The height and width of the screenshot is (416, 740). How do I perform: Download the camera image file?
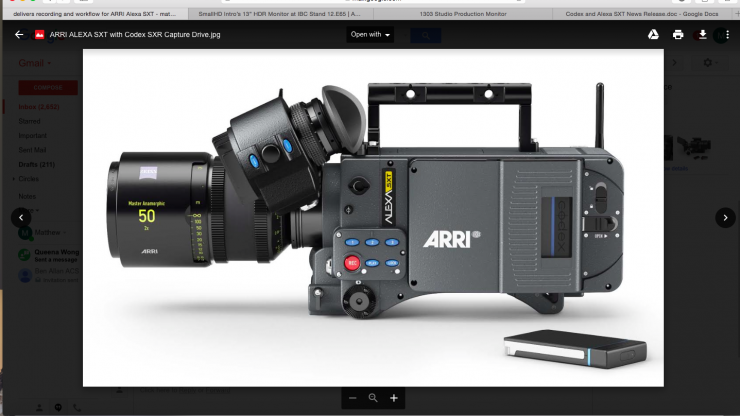(x=702, y=34)
